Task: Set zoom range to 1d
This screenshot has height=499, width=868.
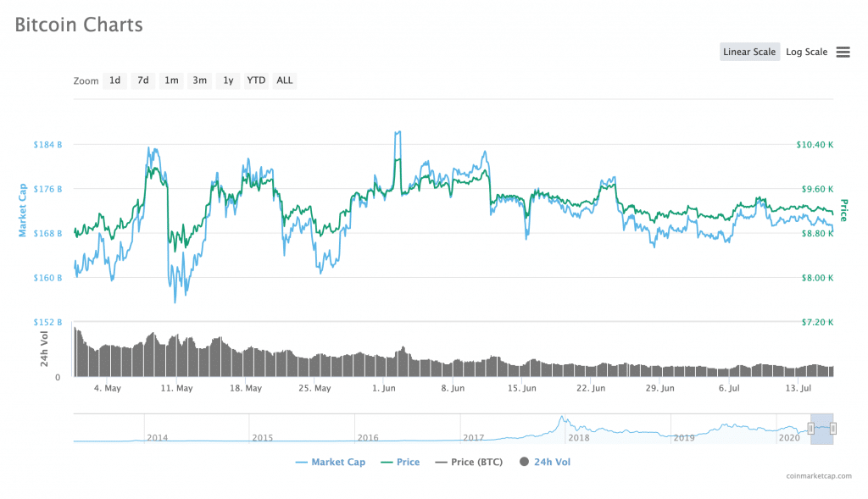Action: (114, 80)
